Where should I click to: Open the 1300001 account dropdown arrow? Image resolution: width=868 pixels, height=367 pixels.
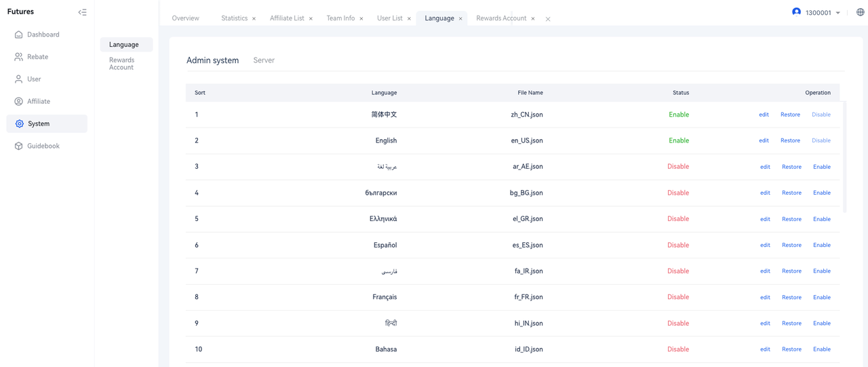(x=838, y=13)
